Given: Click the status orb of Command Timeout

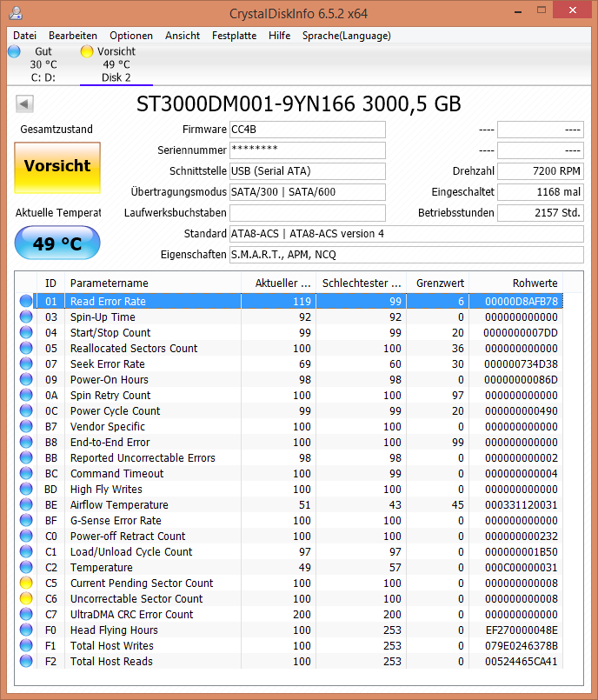Looking at the screenshot, I should pos(26,473).
